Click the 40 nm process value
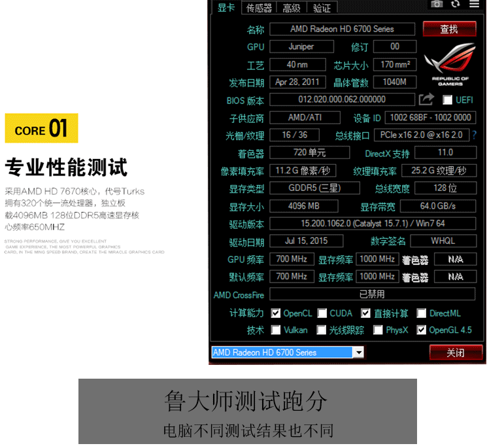The image size is (487, 448). click(297, 65)
